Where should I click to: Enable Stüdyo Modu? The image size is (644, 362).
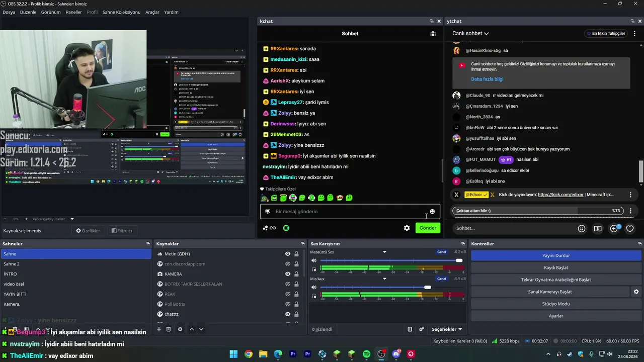(556, 304)
